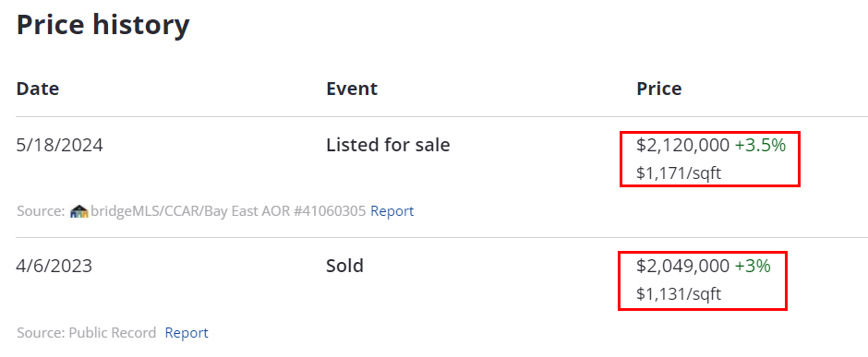Click the $2,049,000 sold price

click(682, 267)
